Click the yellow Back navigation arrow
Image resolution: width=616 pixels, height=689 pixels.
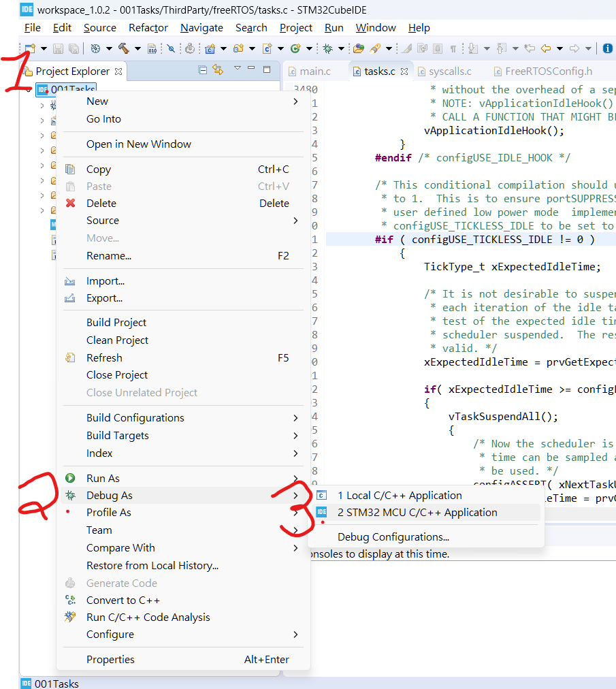point(546,48)
